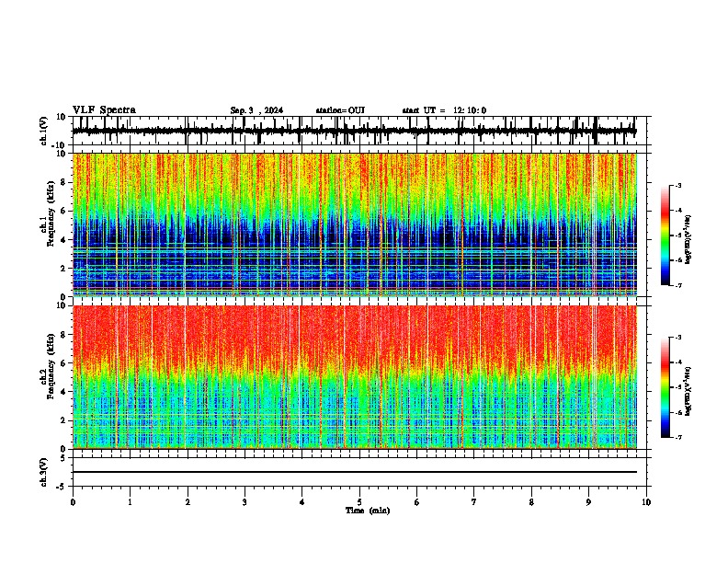
Task: Click the ch.1 spectrogram plot area
Action: tap(355, 224)
